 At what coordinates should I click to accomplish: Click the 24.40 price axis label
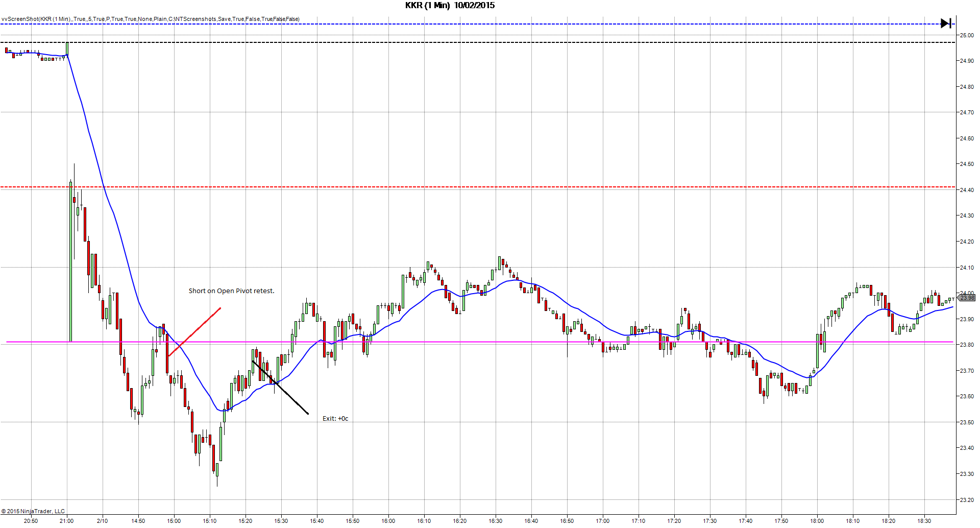967,190
